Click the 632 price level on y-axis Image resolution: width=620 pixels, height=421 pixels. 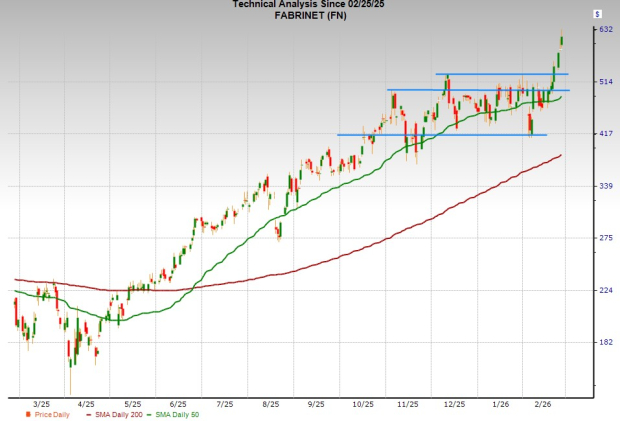(605, 30)
